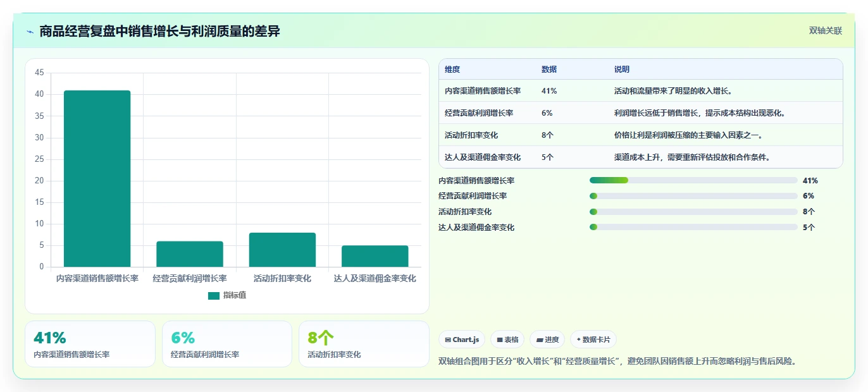Click the dashboard title 商品经营复盘中销售增长与利润质量的差异
This screenshot has height=392, width=868.
click(x=159, y=31)
